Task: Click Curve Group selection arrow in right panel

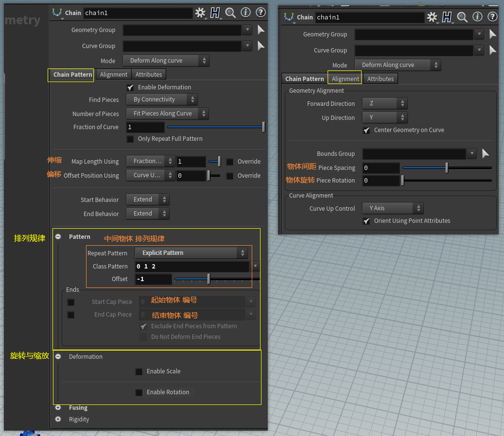Action: click(493, 50)
